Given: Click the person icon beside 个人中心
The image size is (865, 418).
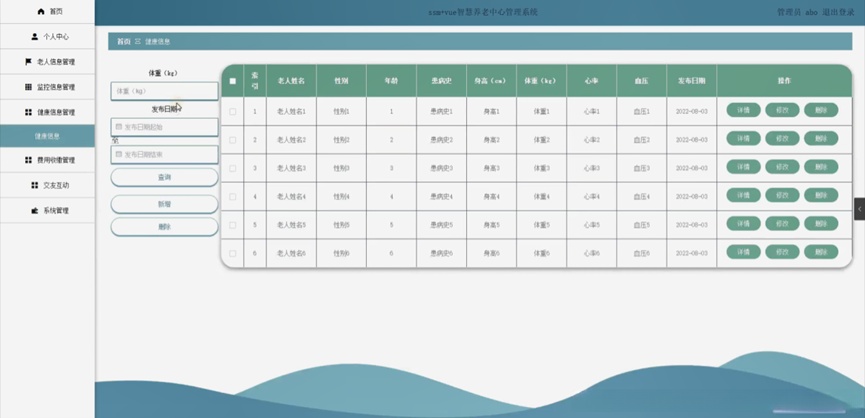Looking at the screenshot, I should tap(35, 37).
